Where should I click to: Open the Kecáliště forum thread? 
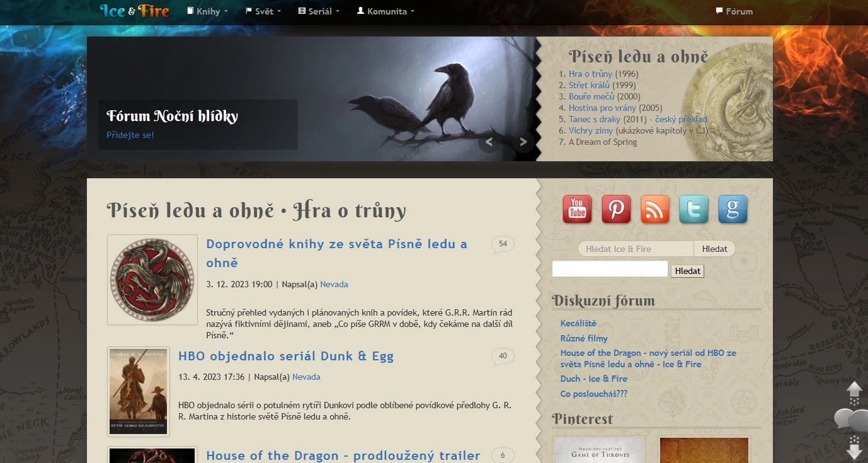coord(578,323)
